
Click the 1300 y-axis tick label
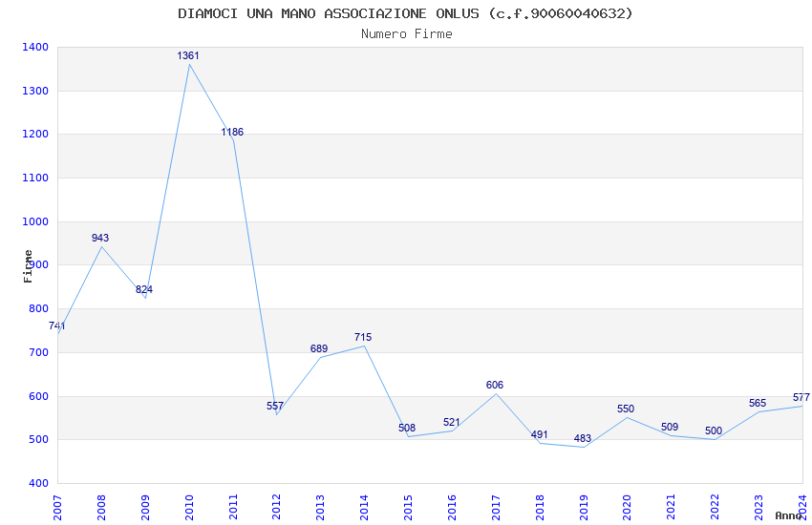click(35, 91)
